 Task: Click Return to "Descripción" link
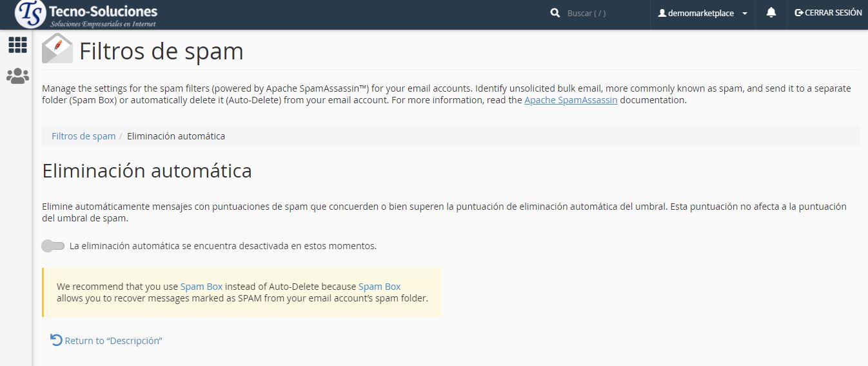113,341
